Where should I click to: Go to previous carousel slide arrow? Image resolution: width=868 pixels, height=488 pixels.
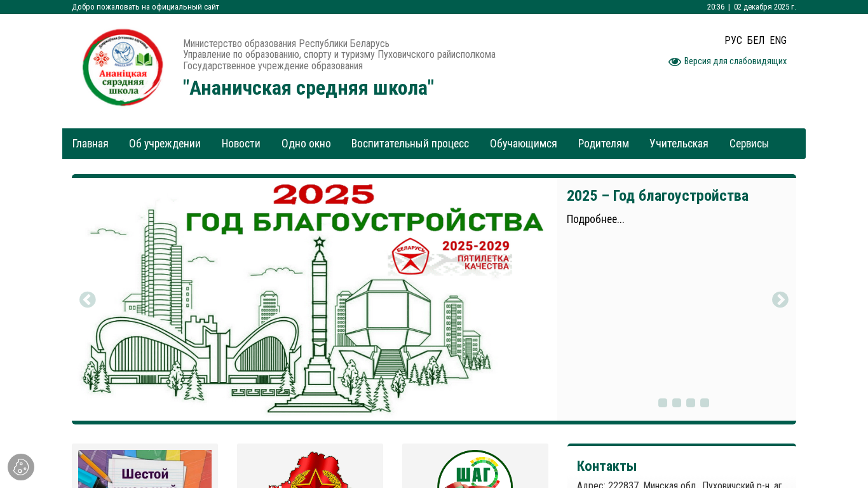point(88,300)
